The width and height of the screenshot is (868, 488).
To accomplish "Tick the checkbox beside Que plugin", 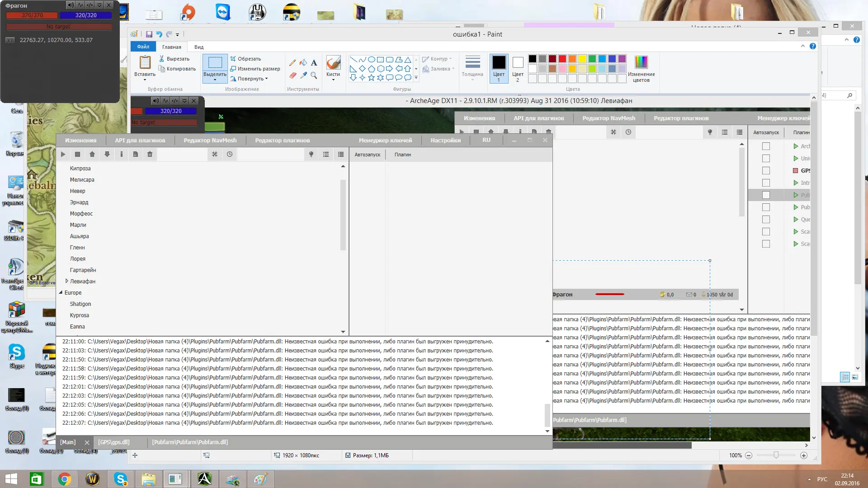I will pos(766,220).
